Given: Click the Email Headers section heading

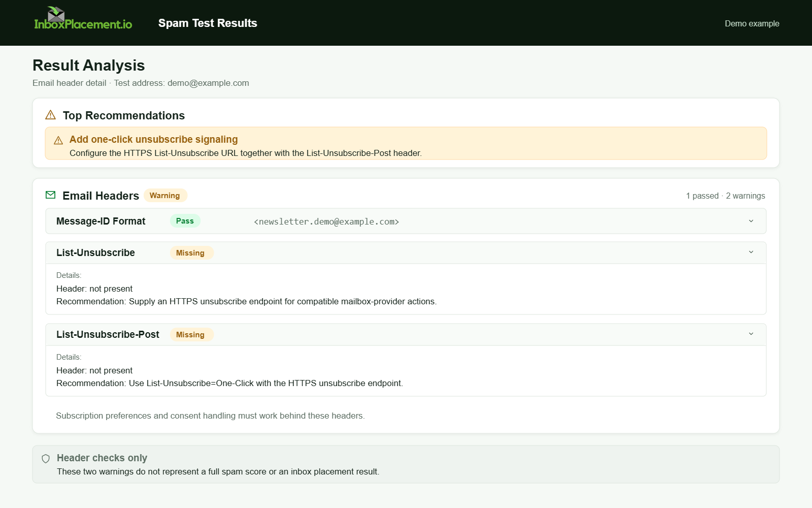Looking at the screenshot, I should click(100, 196).
